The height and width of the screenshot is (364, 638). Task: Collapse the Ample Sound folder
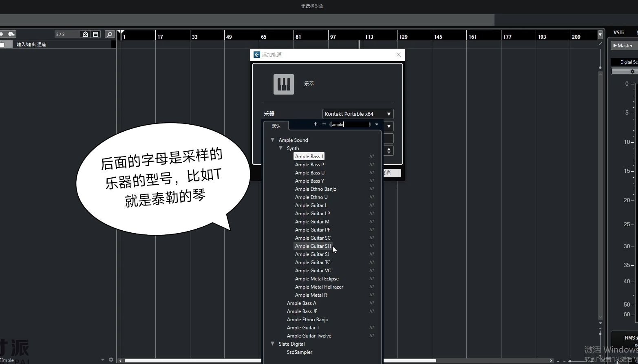click(x=272, y=140)
